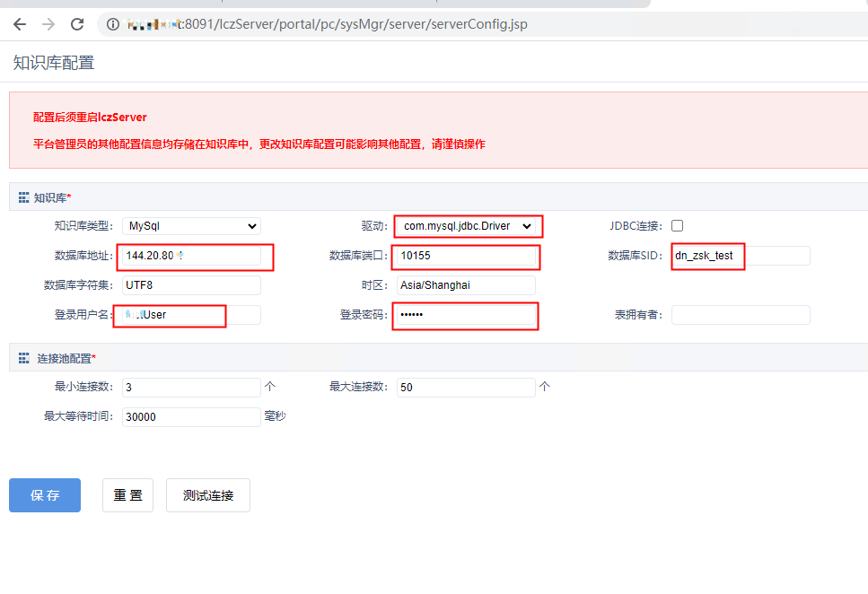The width and height of the screenshot is (868, 594).
Task: Click the 数据库地址 input field
Action: pyautogui.click(x=191, y=256)
